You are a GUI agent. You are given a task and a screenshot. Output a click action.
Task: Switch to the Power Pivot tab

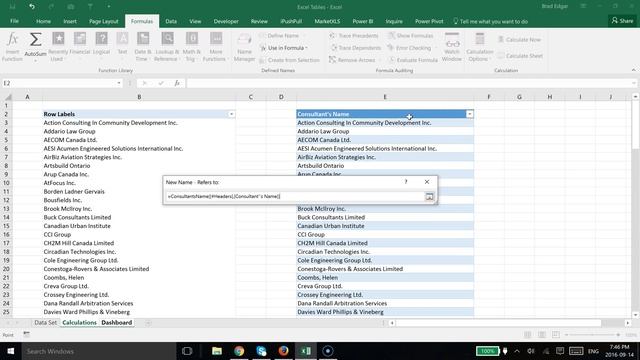click(429, 21)
